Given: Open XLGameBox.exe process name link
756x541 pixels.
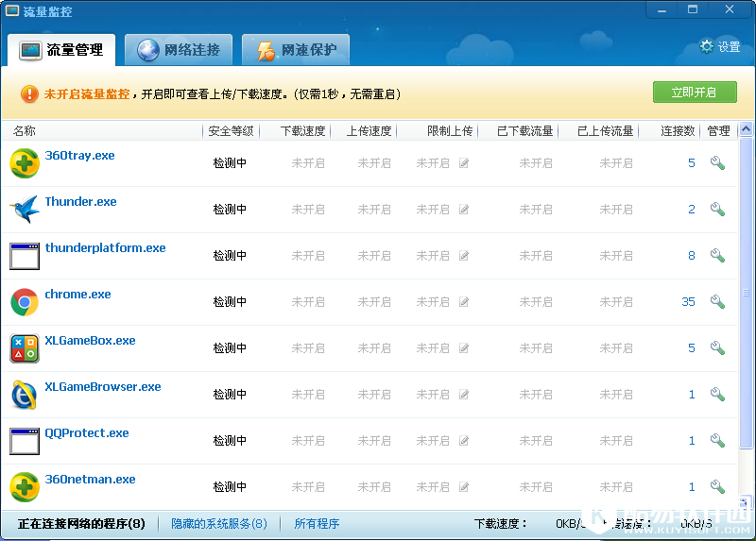Looking at the screenshot, I should coord(90,341).
